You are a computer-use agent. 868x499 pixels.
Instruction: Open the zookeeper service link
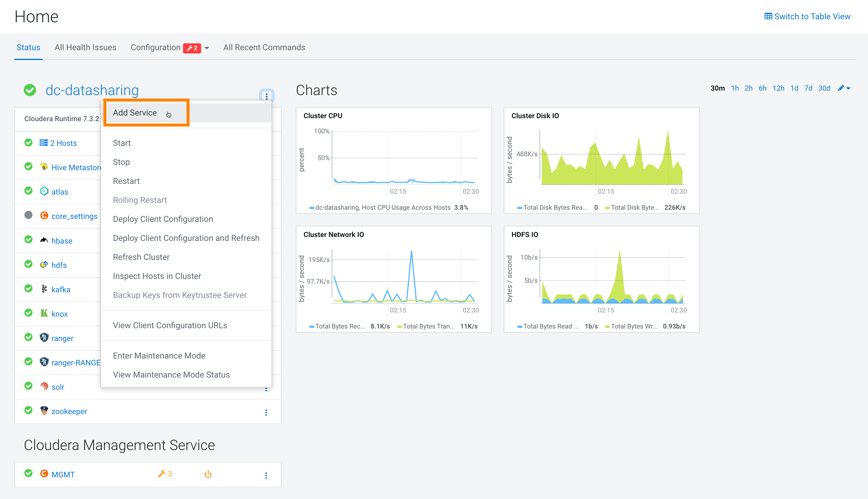point(69,411)
